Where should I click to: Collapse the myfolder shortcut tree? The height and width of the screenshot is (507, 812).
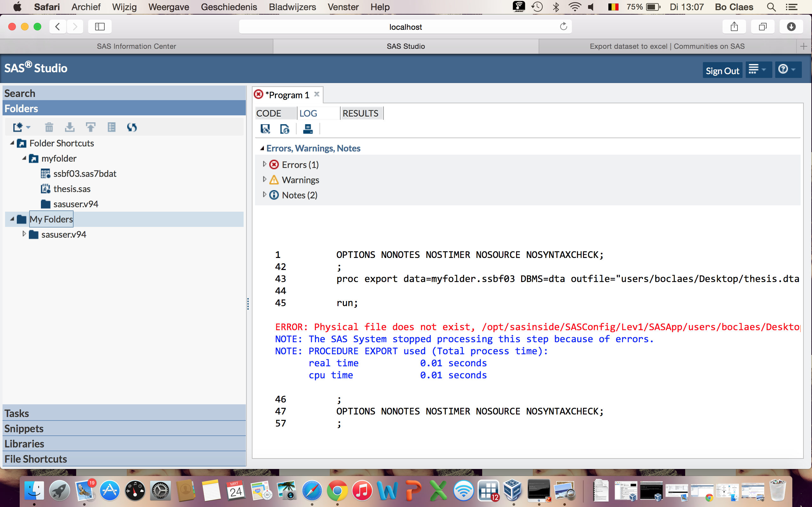(x=24, y=158)
